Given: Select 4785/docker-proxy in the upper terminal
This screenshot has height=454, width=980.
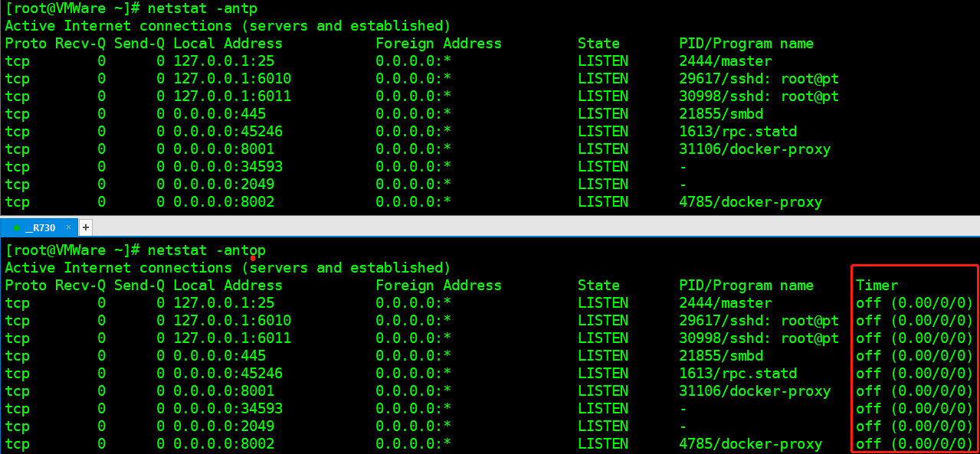Looking at the screenshot, I should (x=750, y=202).
